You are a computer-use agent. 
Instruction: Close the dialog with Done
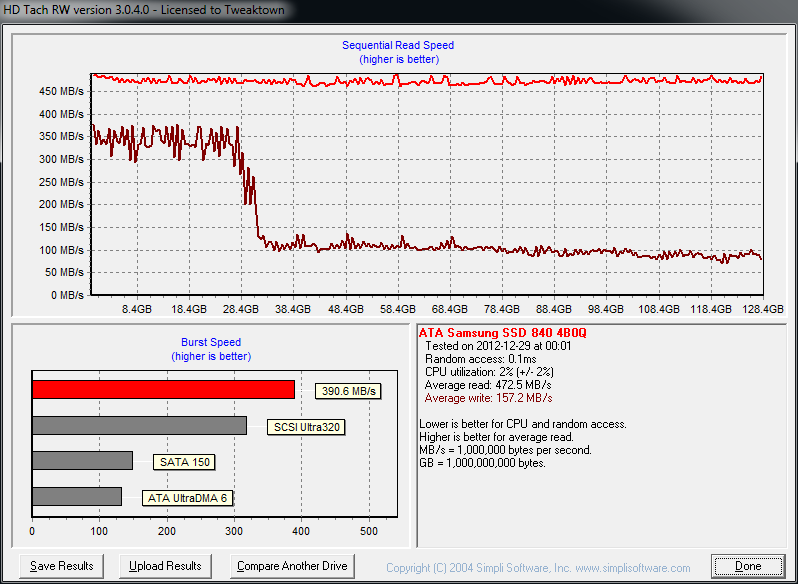point(747,566)
